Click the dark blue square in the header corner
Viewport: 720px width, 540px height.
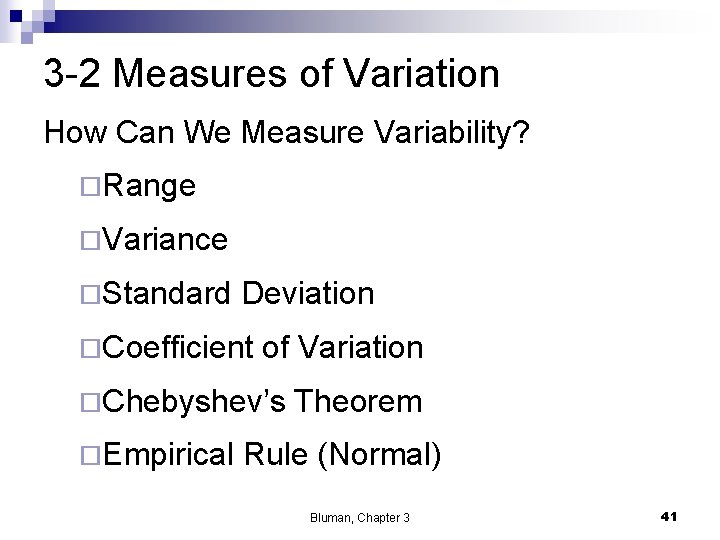[16, 16]
